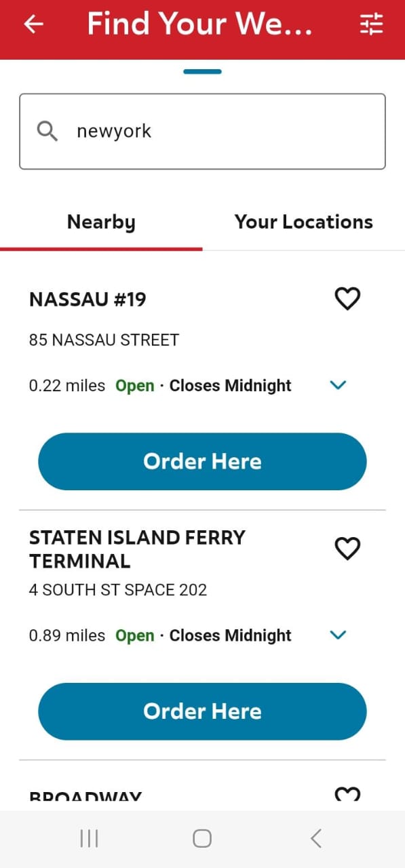The height and width of the screenshot is (868, 405).
Task: Select the Nearby tab
Action: click(101, 222)
